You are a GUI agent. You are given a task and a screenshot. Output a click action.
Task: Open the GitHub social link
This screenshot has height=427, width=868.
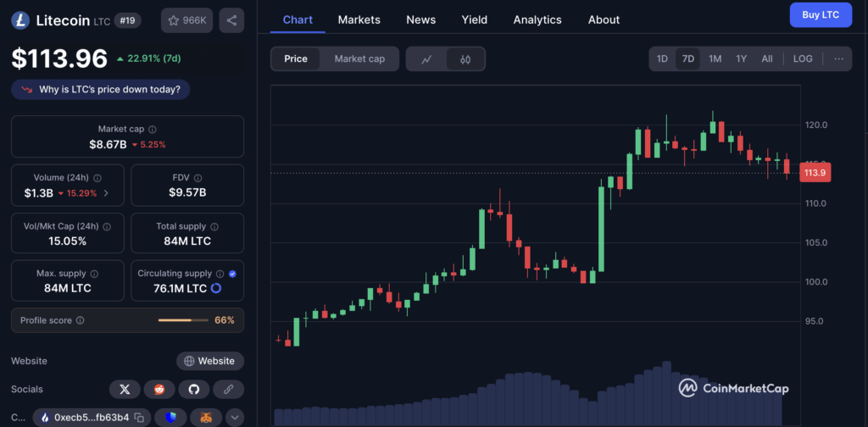(x=194, y=390)
